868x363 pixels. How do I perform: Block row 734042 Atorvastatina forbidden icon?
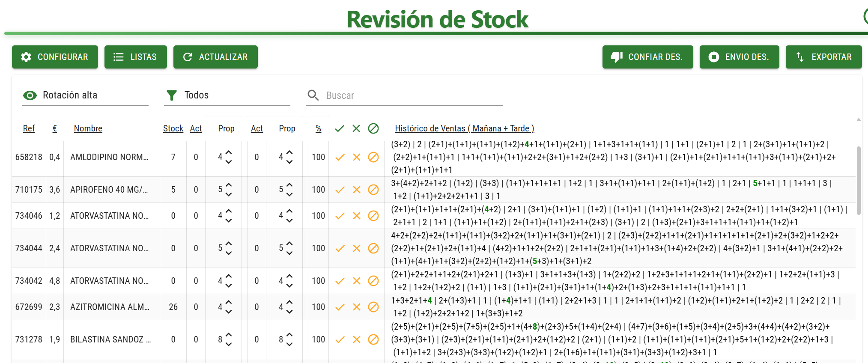pyautogui.click(x=373, y=281)
